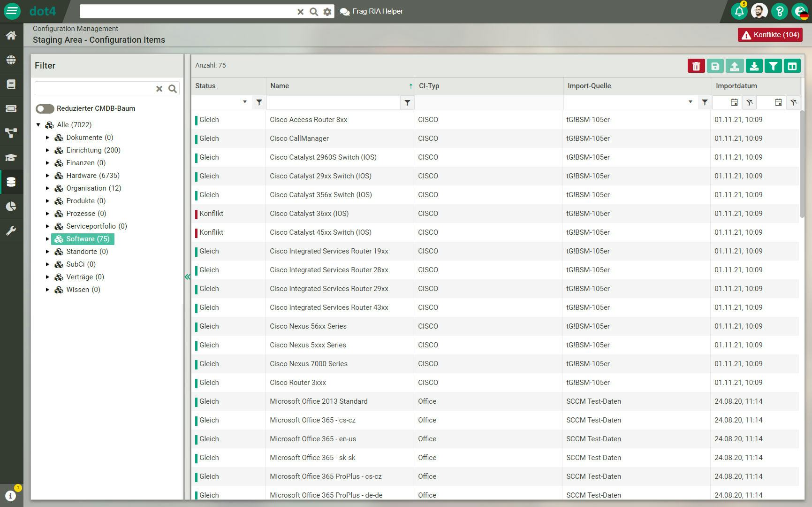The image size is (812, 507).
Task: Open the wrench tools icon in sidebar
Action: pos(11,230)
